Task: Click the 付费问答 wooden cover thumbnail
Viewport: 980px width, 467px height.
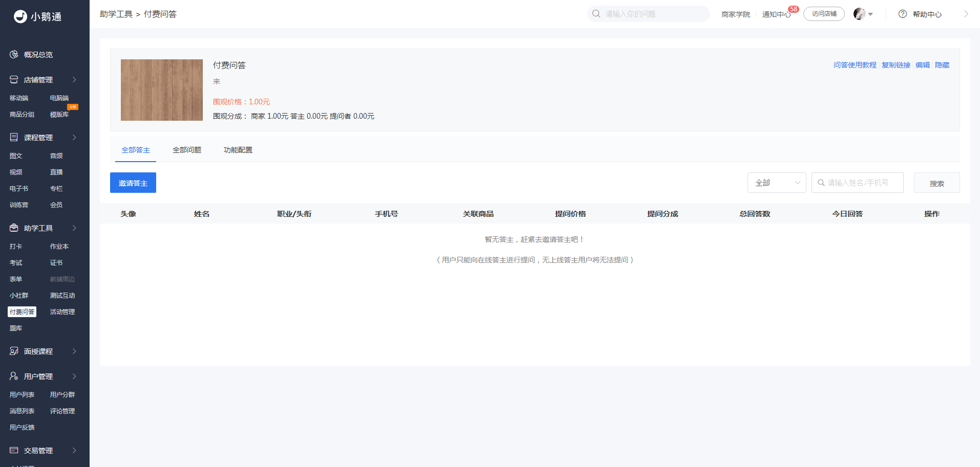Action: (x=162, y=90)
